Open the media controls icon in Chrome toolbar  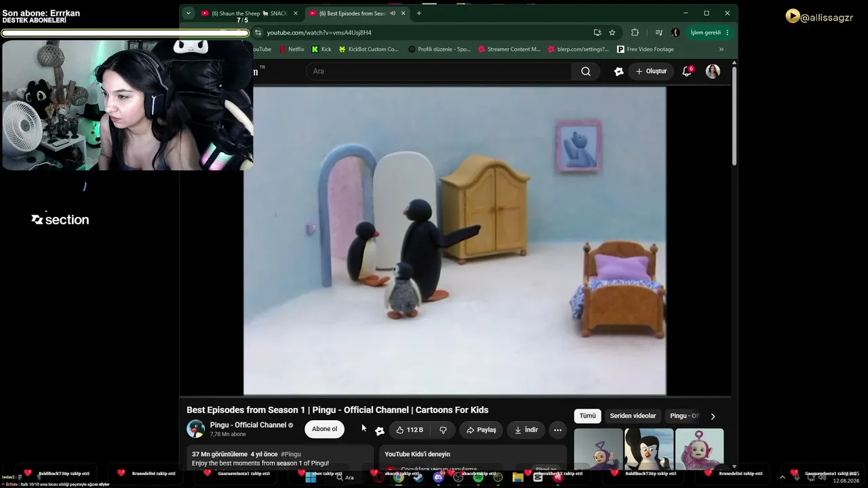coord(658,33)
